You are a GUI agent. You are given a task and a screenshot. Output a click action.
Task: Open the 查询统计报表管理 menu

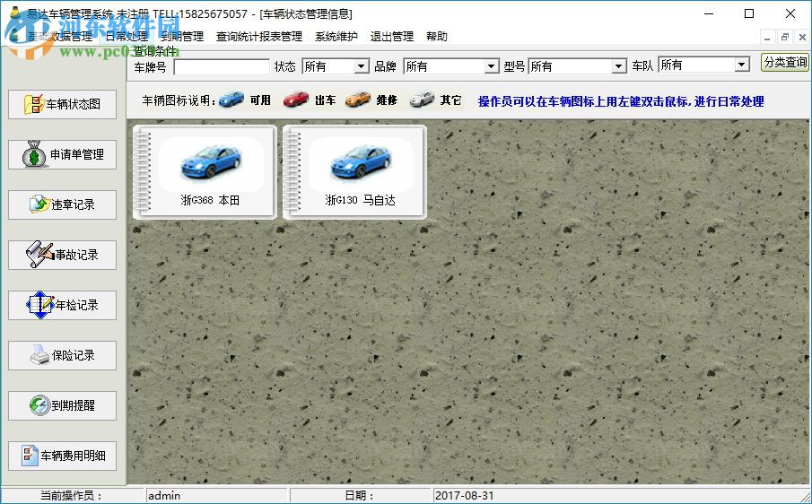[x=259, y=36]
